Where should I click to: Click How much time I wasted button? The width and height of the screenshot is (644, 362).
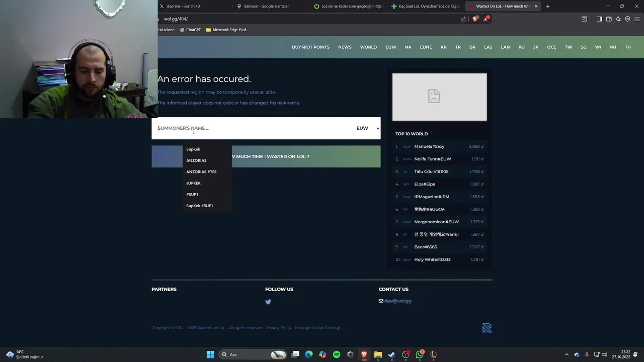click(266, 156)
